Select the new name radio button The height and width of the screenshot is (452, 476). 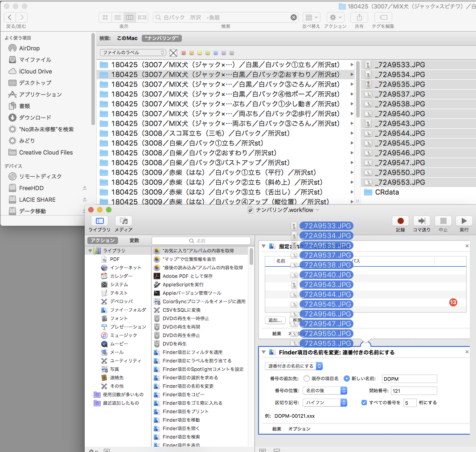[347, 379]
